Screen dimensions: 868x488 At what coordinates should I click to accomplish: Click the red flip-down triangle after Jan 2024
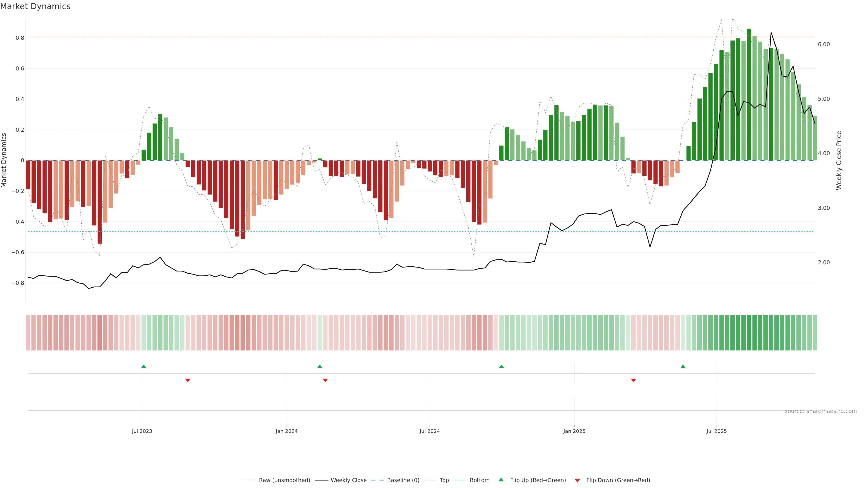[x=325, y=380]
